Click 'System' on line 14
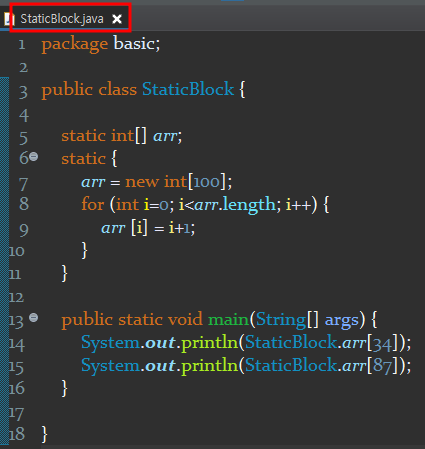425x449 pixels. coord(110,343)
